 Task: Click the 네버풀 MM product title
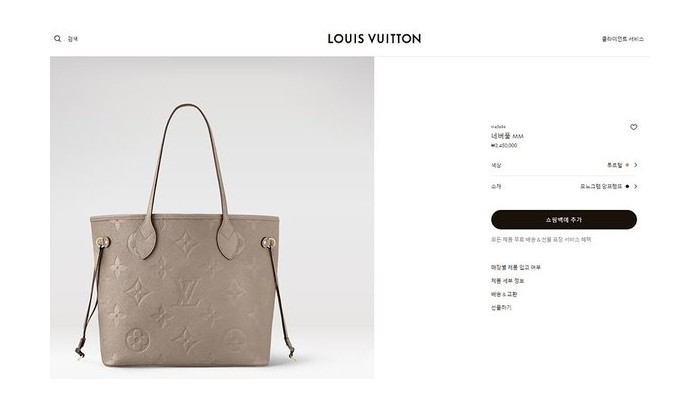[x=507, y=136]
